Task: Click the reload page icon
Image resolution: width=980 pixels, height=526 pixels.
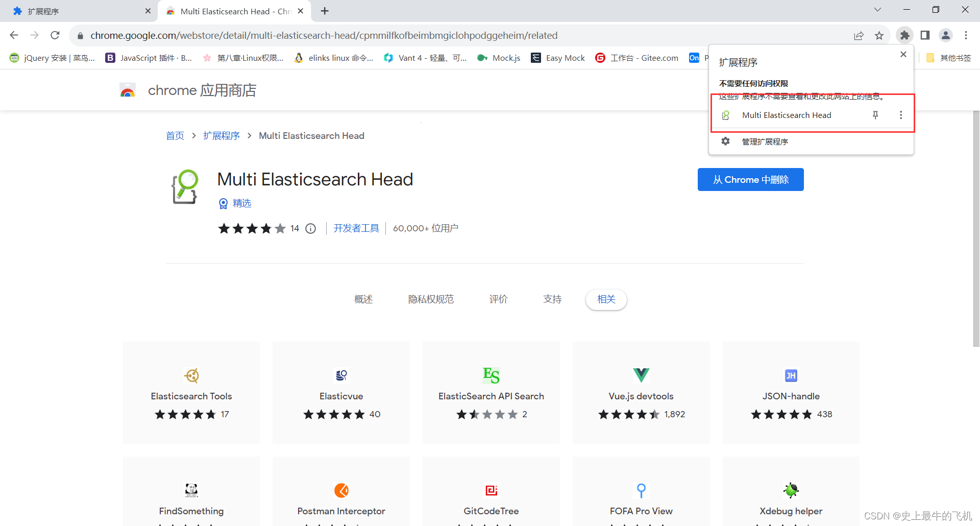Action: (55, 35)
